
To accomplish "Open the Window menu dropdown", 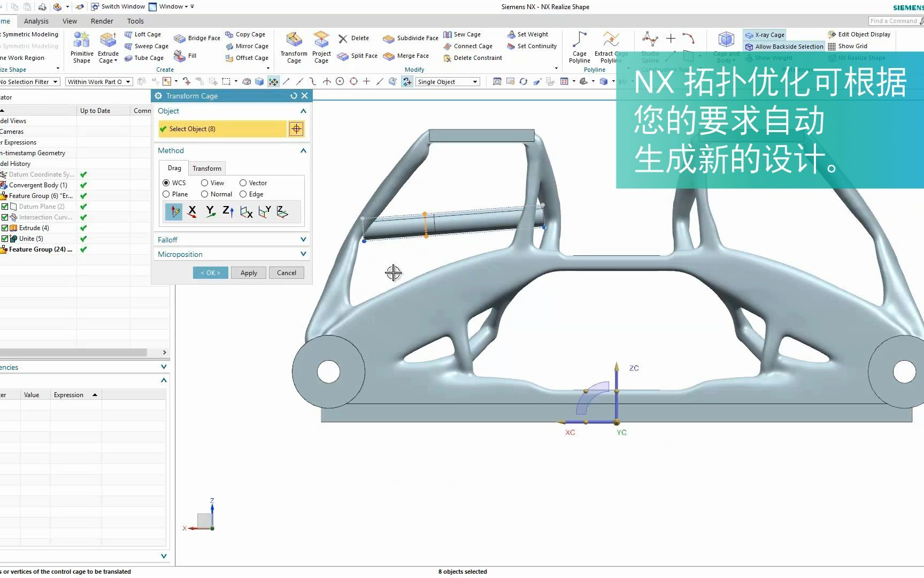I will tap(171, 6).
